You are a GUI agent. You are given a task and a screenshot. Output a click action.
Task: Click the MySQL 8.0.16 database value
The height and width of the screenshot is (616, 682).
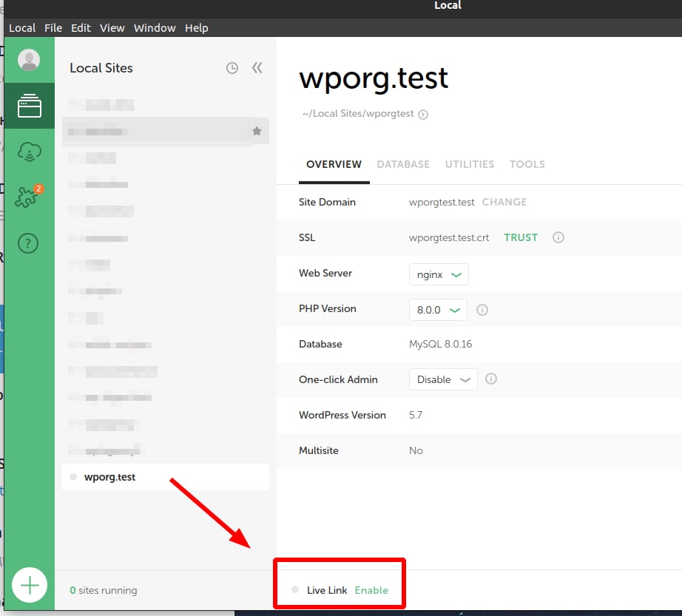440,344
